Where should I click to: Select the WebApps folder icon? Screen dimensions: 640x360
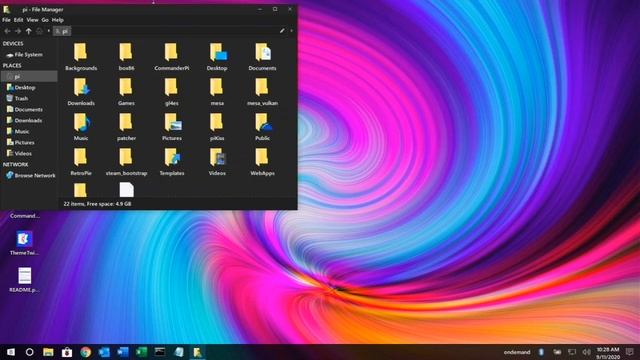point(262,158)
